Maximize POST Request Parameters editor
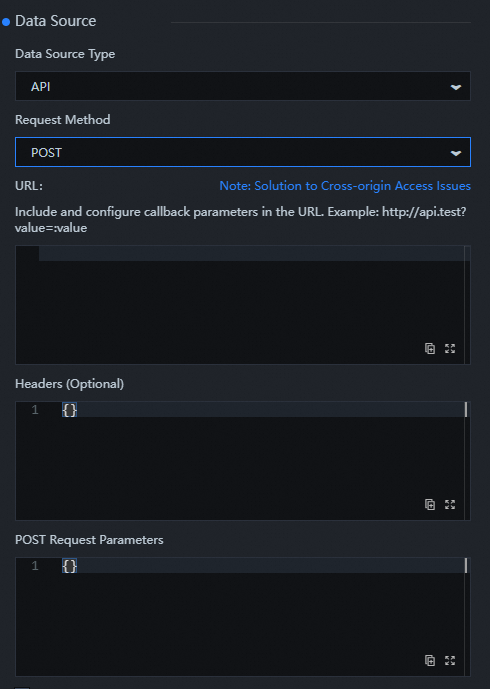The height and width of the screenshot is (689, 490). (x=450, y=660)
